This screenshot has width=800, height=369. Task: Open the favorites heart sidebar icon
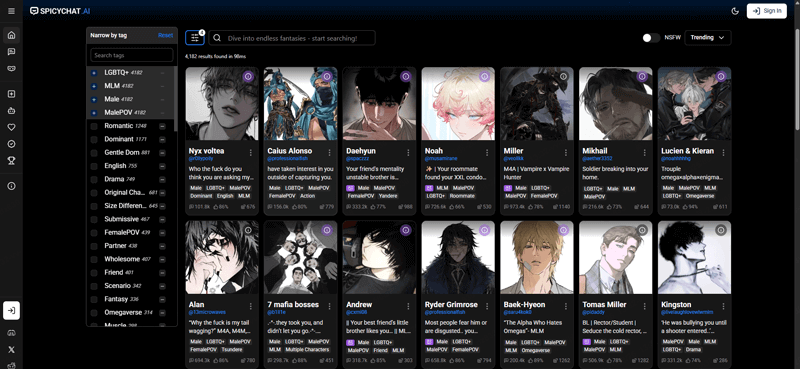click(11, 127)
